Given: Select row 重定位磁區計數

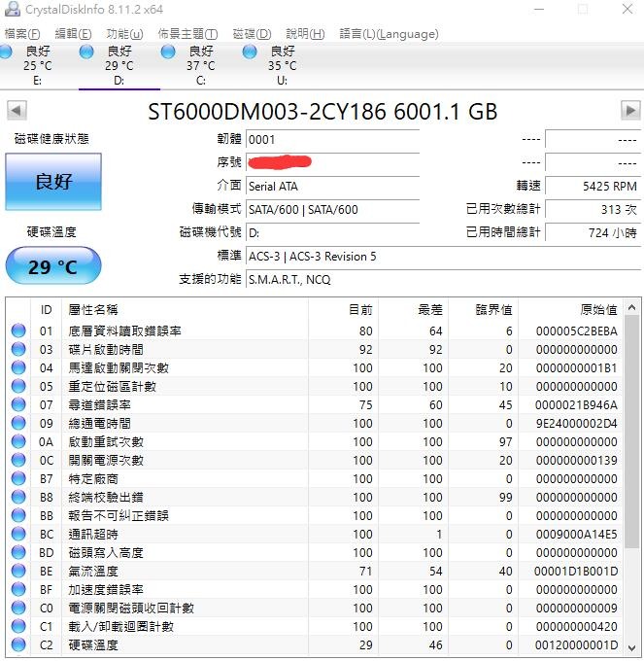Looking at the screenshot, I should pos(315,386).
